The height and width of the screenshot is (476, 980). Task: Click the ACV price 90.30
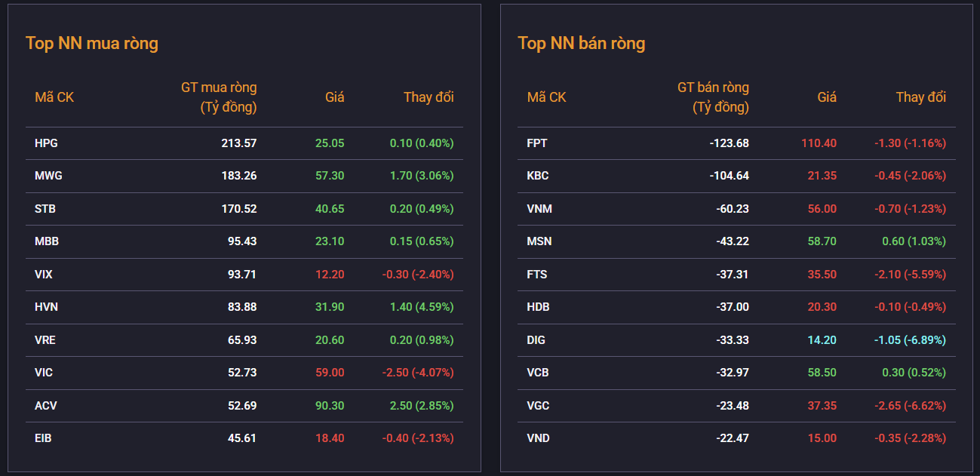330,405
